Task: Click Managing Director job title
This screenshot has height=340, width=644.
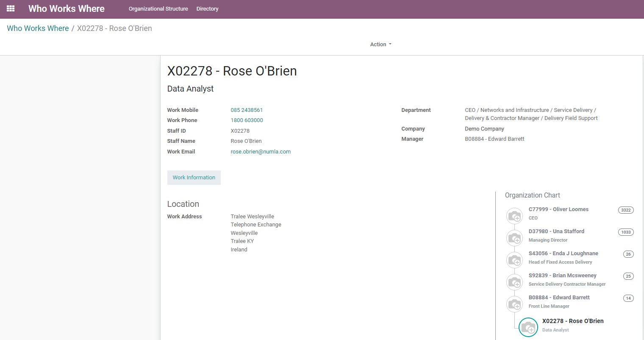Action: coord(548,240)
